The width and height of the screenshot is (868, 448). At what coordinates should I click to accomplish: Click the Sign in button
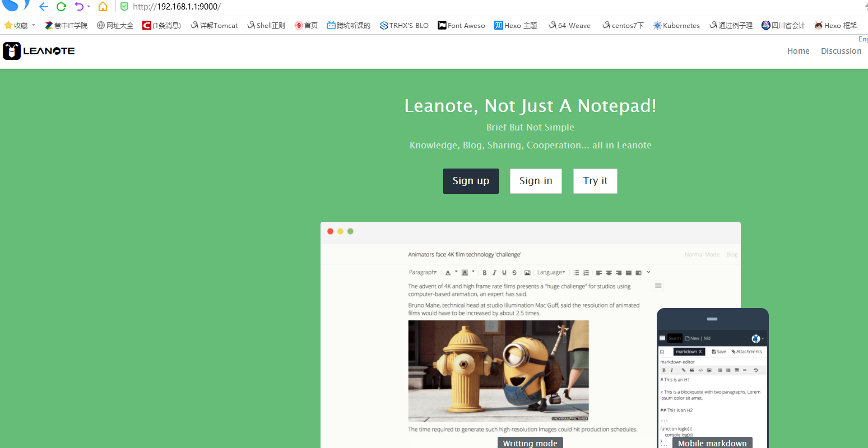[x=536, y=181]
